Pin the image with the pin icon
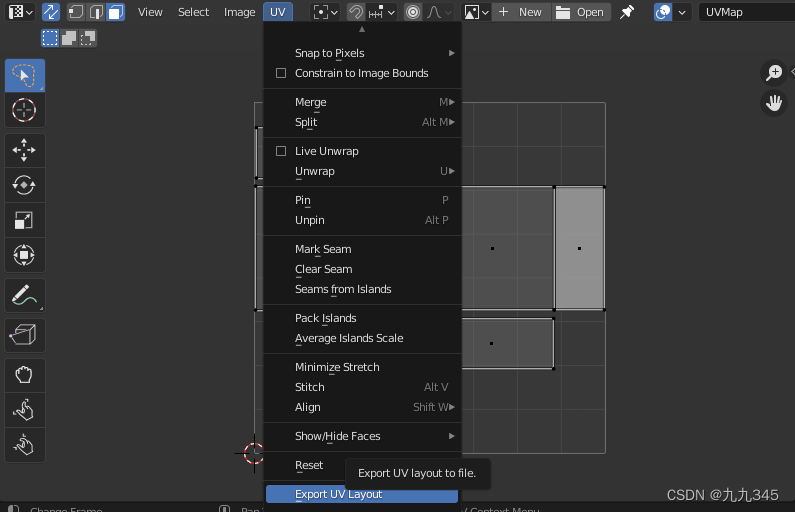Viewport: 795px width, 512px height. pyautogui.click(x=627, y=12)
